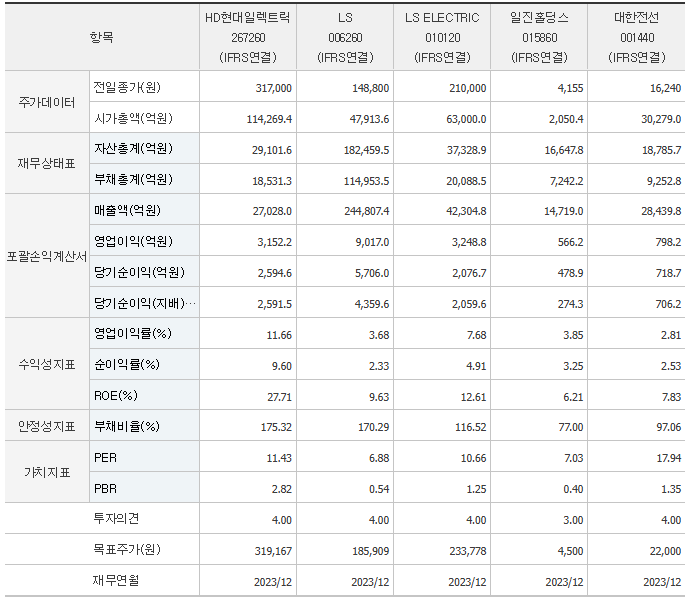
Task: Select PER value 17.94
Action: (x=668, y=458)
